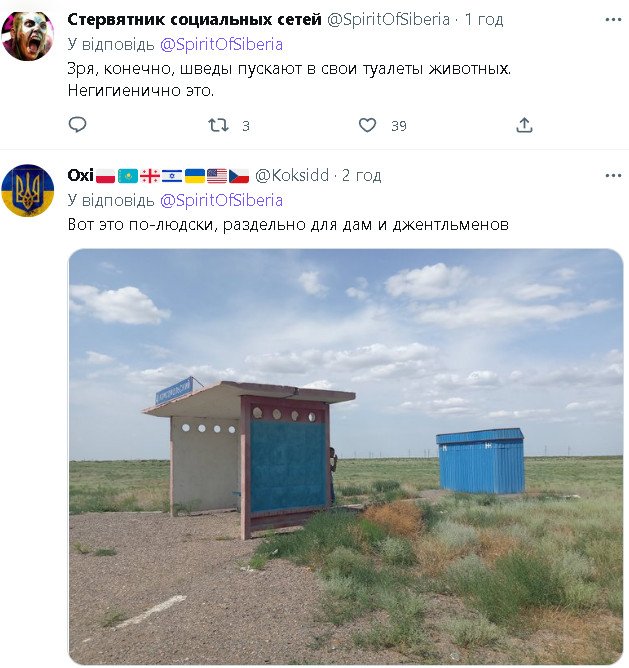The image size is (629, 668).
Task: View the retweet count 3
Action: [x=246, y=126]
